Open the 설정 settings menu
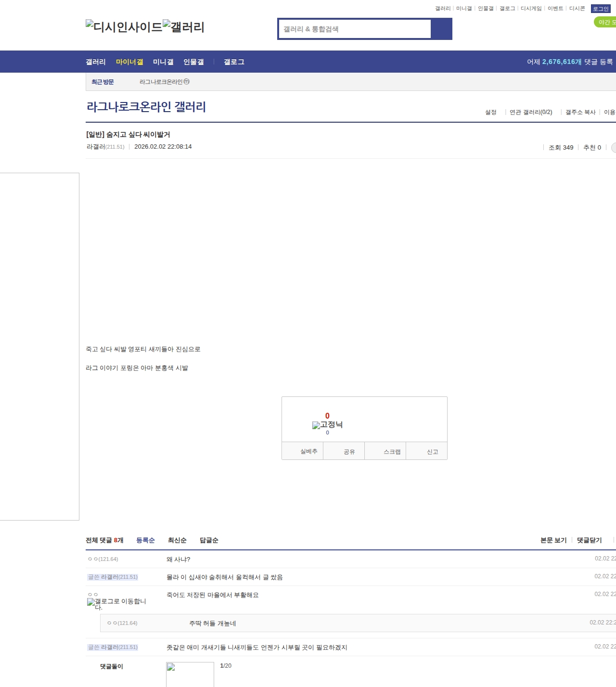The image size is (616, 687). 490,112
